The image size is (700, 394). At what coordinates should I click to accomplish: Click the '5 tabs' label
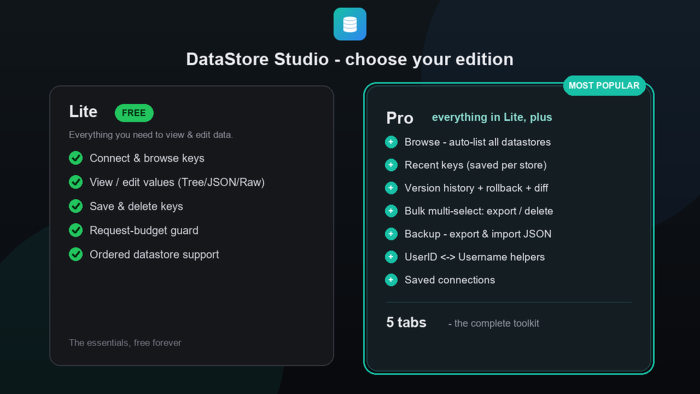tap(406, 323)
